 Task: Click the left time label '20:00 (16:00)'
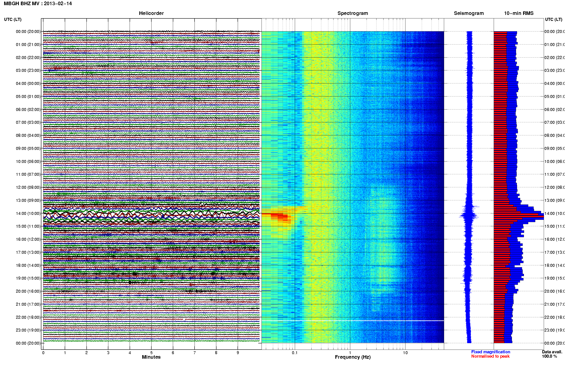(28, 291)
